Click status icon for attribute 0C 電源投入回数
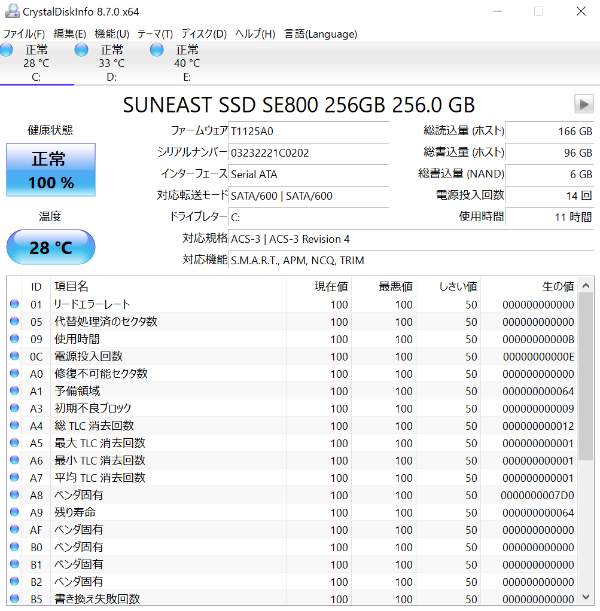This screenshot has height=611, width=600. click(14, 355)
